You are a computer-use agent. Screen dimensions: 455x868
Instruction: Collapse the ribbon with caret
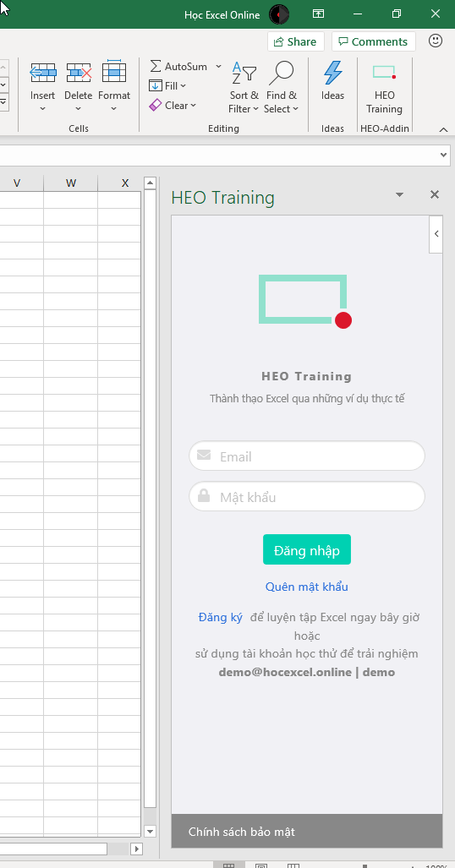pyautogui.click(x=443, y=129)
